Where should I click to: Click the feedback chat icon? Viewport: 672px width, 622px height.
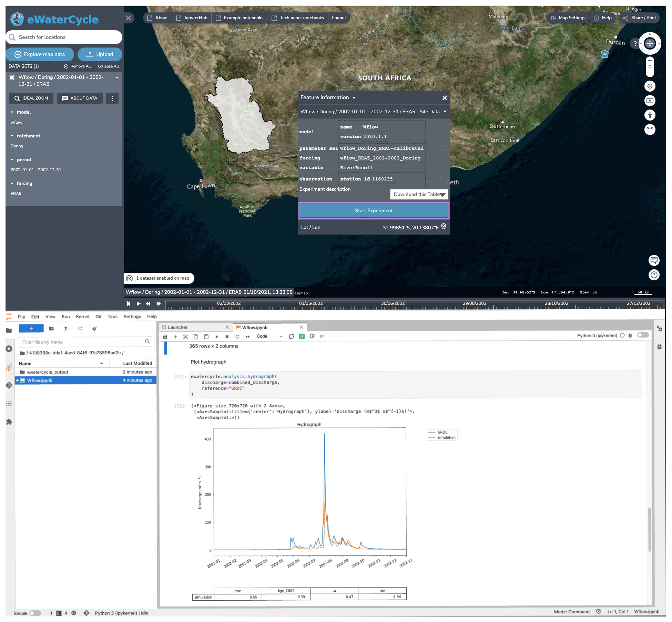pos(654,260)
